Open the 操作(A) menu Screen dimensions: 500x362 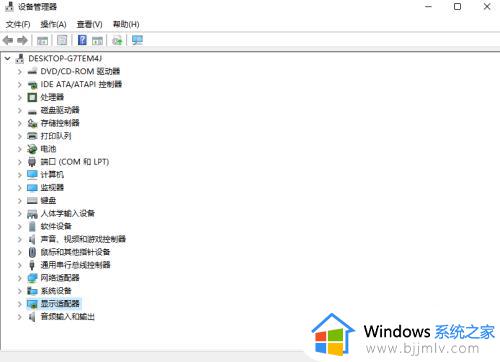(x=53, y=24)
